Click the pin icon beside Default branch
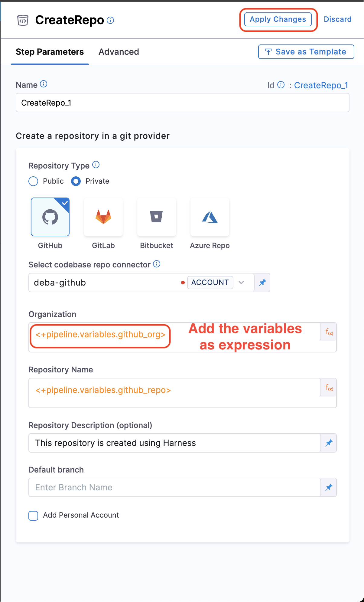364x602 pixels. coord(329,487)
